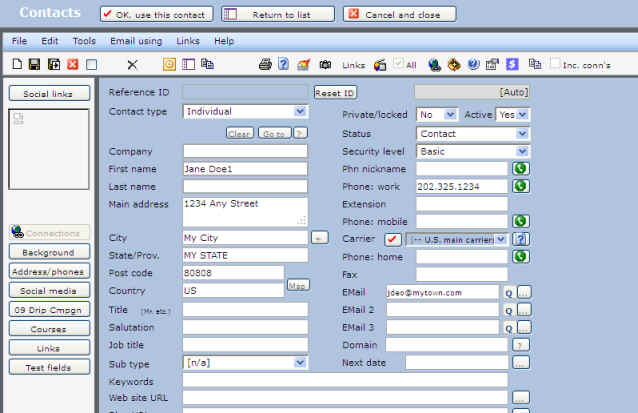Open the Links menu in menu bar
The width and height of the screenshot is (638, 413).
[x=188, y=41]
